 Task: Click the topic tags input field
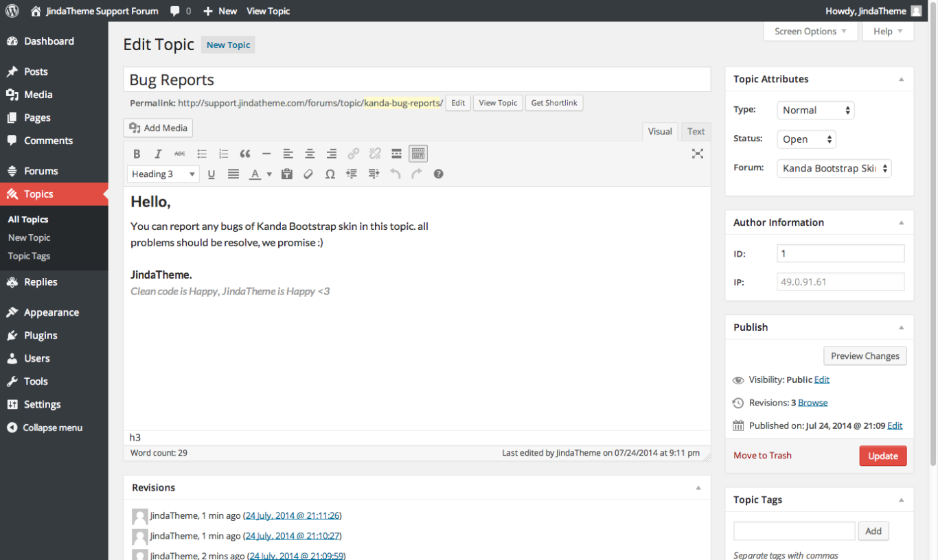(794, 531)
